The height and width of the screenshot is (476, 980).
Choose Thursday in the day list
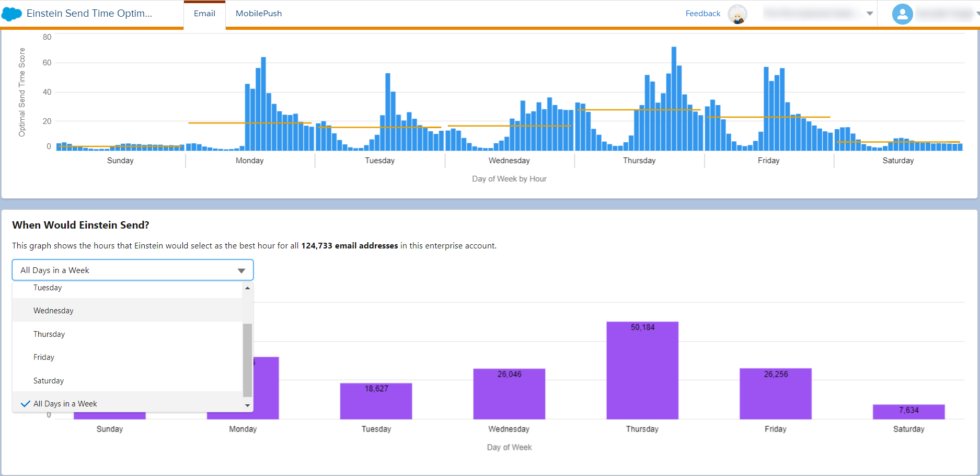(x=128, y=334)
